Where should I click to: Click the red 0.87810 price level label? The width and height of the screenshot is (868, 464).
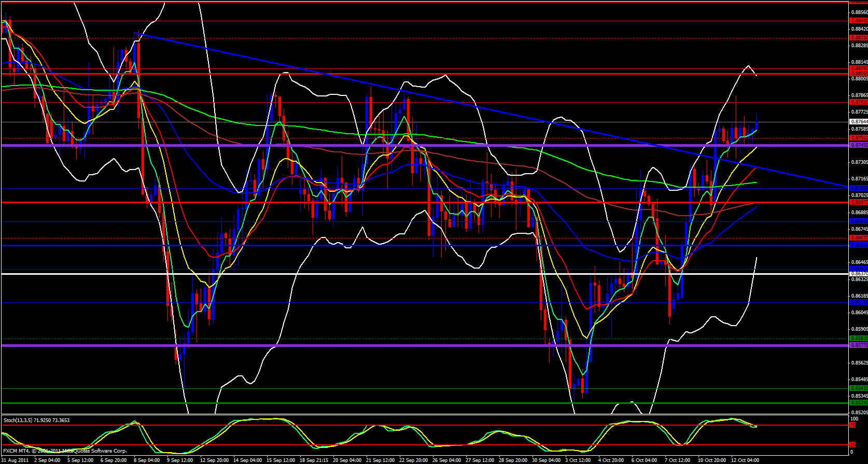click(859, 102)
